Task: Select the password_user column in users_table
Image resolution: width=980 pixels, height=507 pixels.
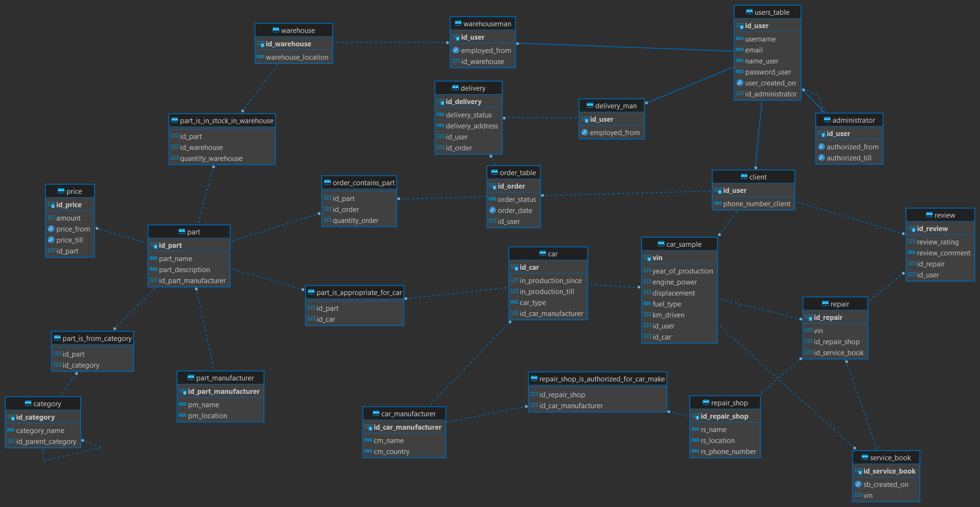Action: click(x=768, y=72)
